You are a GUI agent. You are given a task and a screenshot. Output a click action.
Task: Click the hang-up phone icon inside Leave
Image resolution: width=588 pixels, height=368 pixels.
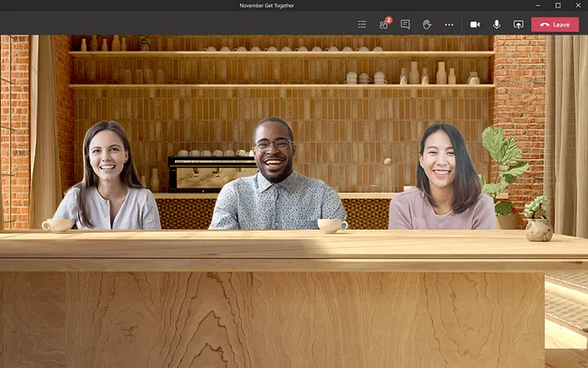coord(545,25)
